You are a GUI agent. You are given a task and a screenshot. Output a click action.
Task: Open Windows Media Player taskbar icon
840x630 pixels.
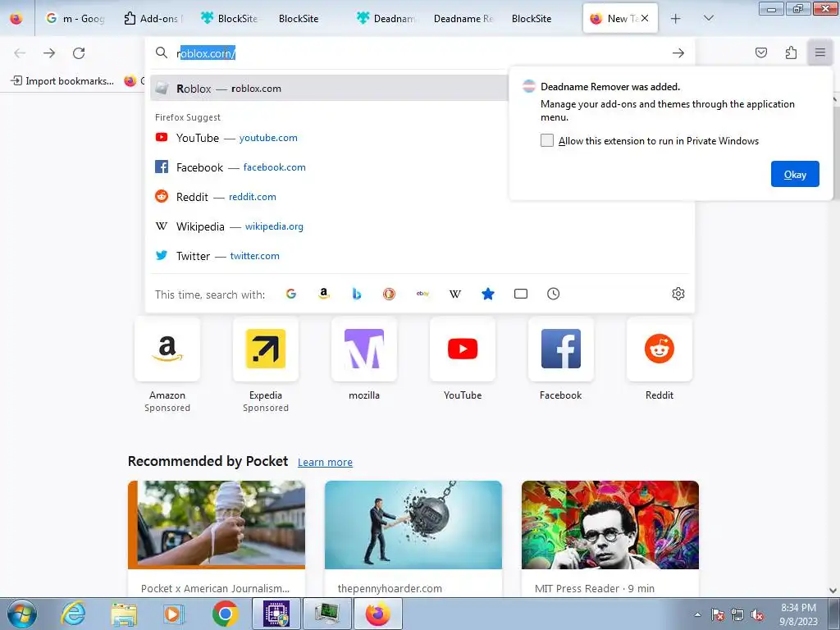174,614
